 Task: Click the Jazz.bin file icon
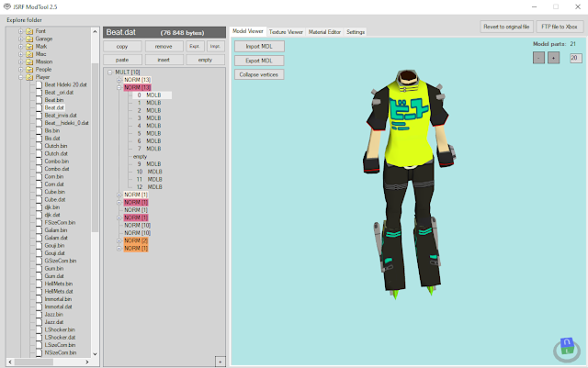click(x=39, y=315)
